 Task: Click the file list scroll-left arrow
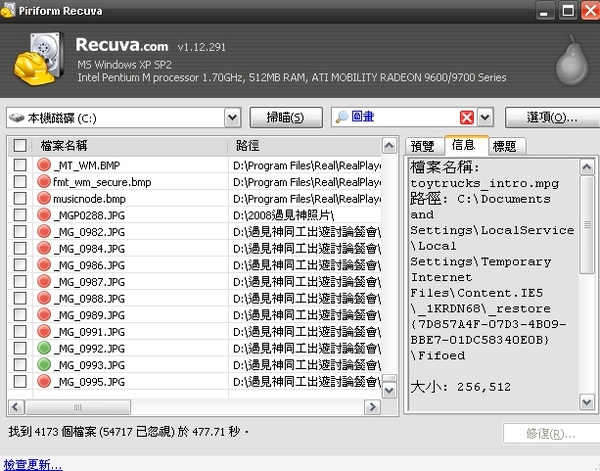click(16, 407)
